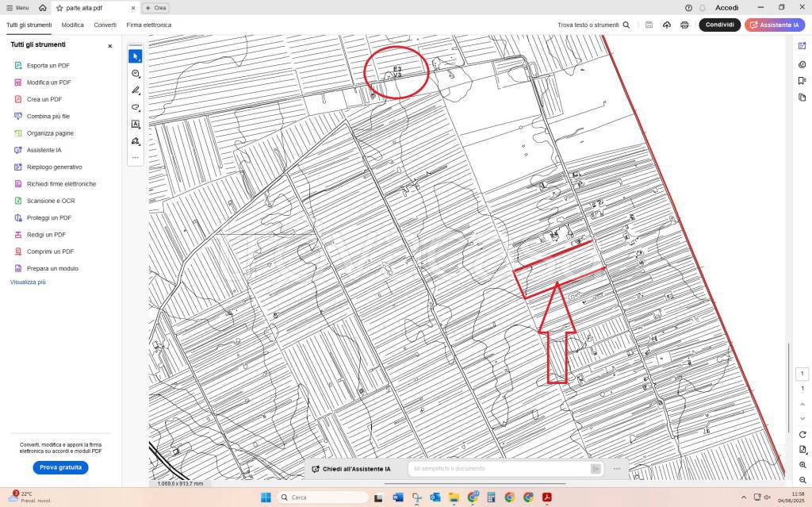Click the current page number box
The height and width of the screenshot is (507, 812).
802,373
